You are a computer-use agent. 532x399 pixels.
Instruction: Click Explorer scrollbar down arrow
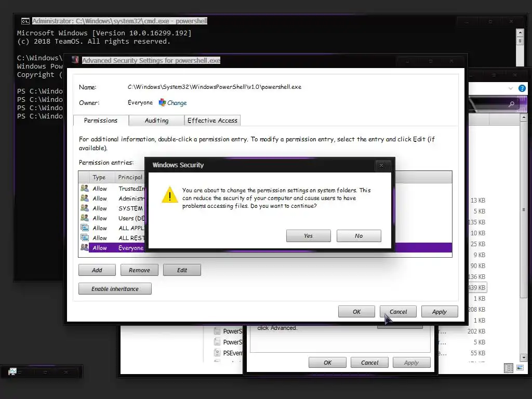(524, 357)
